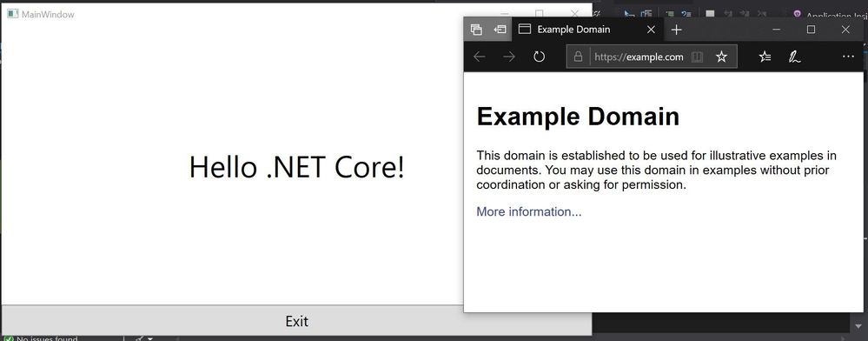Refresh the example.com page
The height and width of the screenshot is (341, 868).
tap(540, 57)
